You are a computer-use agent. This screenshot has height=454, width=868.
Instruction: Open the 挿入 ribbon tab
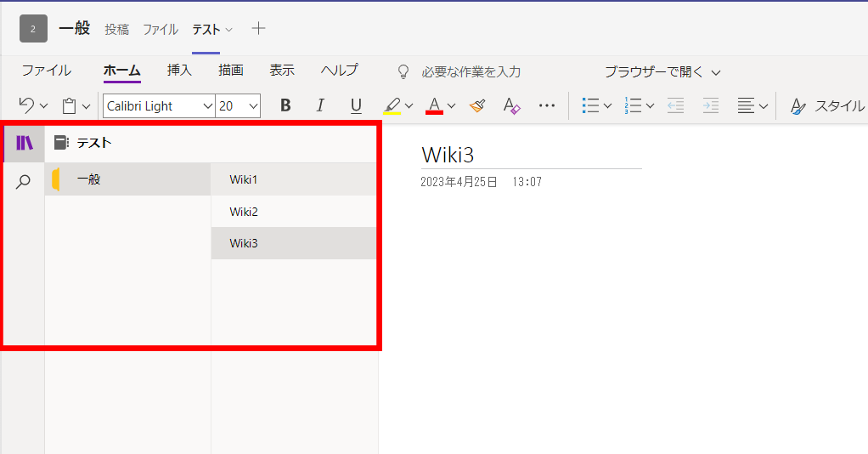pyautogui.click(x=179, y=71)
